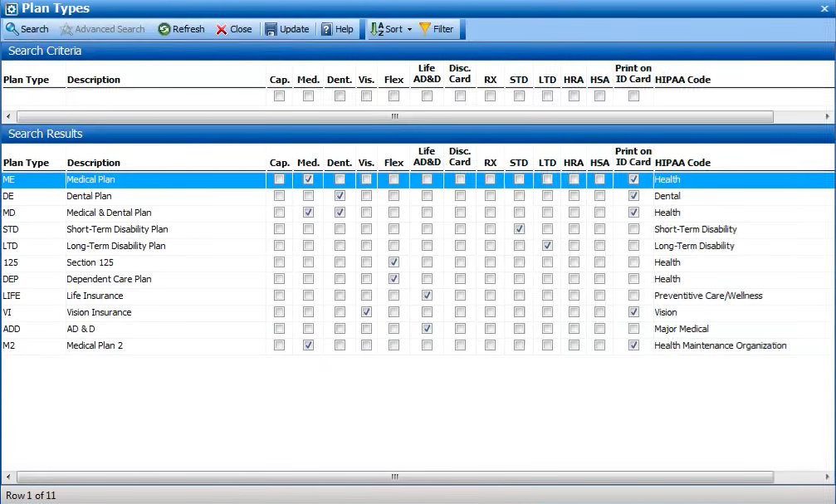Click the toolbar Close button label
The width and height of the screenshot is (836, 504).
[x=241, y=29]
